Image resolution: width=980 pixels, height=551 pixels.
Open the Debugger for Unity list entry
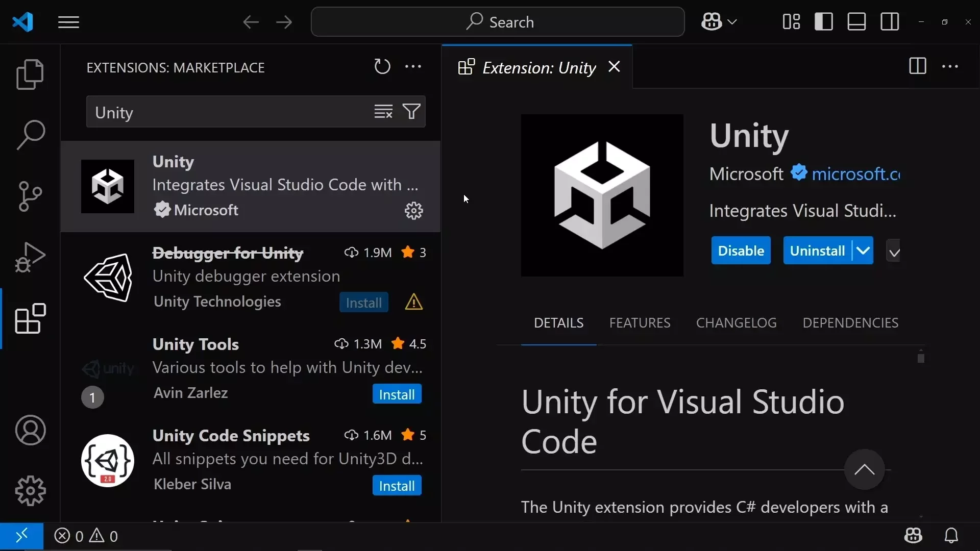coord(251,278)
